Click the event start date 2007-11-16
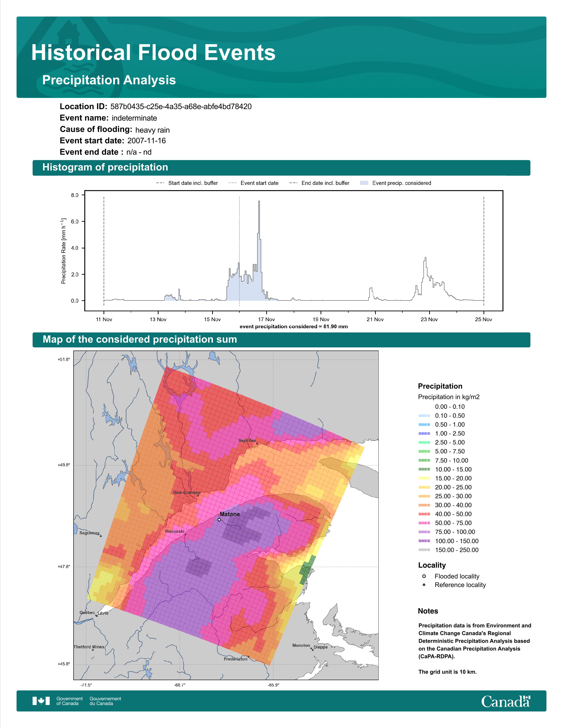Screen dimensions: 563x728 [x=146, y=141]
